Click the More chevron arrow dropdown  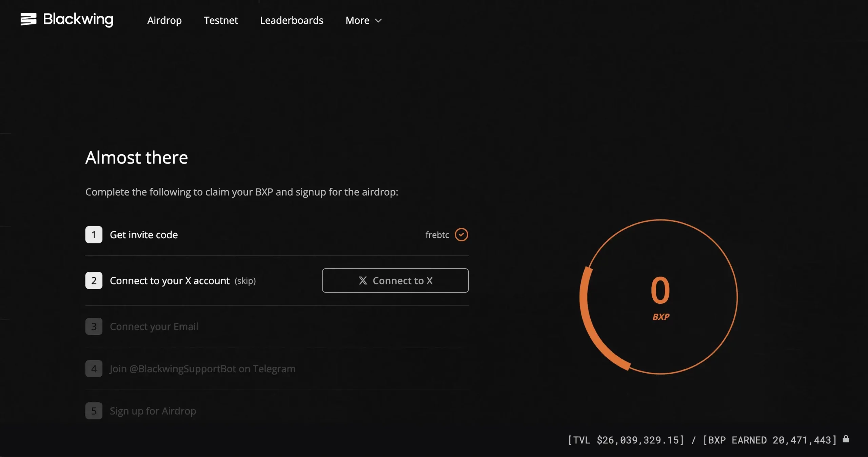(x=378, y=20)
